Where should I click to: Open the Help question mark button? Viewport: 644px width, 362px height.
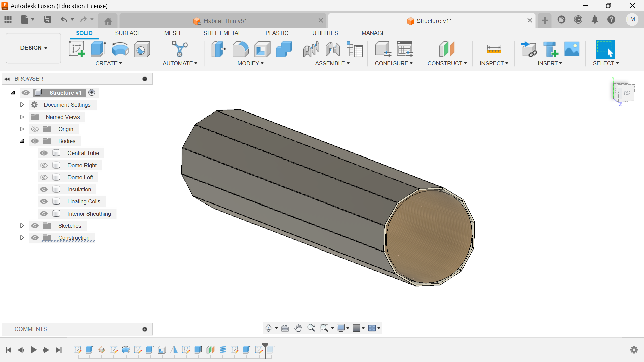pos(611,19)
